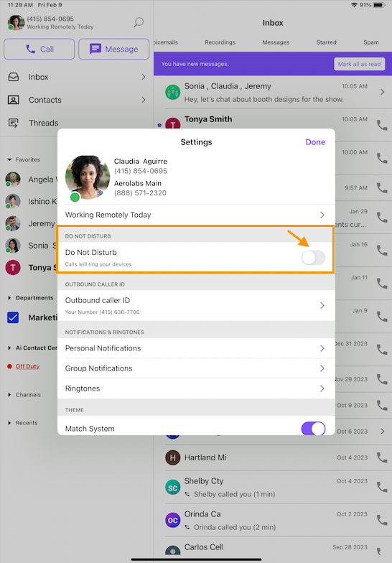Tap phone icon next to Hartland Mi
The height and width of the screenshot is (563, 392).
pyautogui.click(x=382, y=457)
